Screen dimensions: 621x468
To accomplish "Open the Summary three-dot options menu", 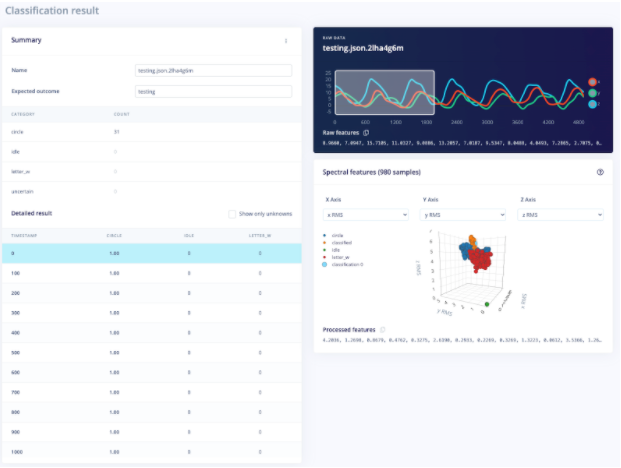I will point(286,41).
